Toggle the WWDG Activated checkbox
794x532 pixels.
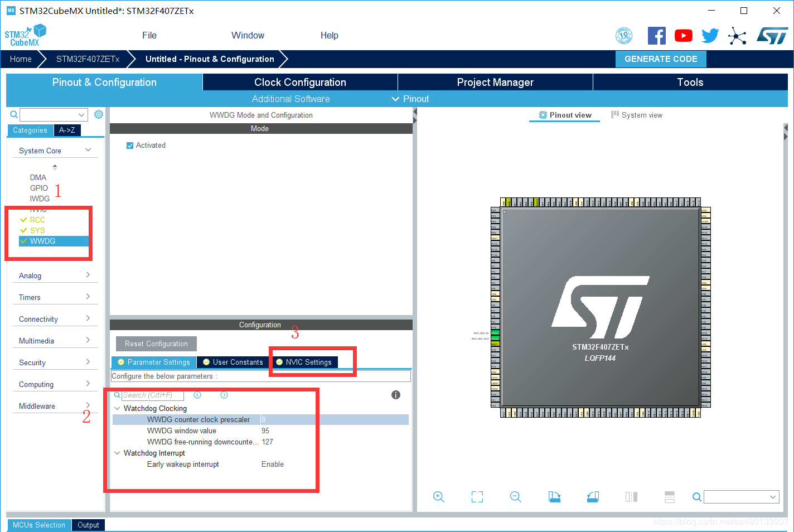click(130, 146)
